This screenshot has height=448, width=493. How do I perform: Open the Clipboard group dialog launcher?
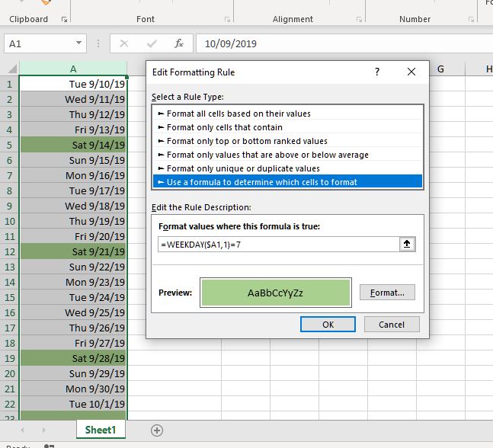(x=64, y=20)
